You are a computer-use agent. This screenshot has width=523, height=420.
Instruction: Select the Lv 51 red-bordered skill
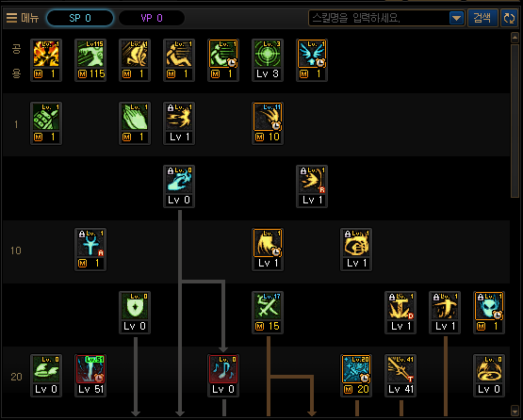[x=90, y=369]
